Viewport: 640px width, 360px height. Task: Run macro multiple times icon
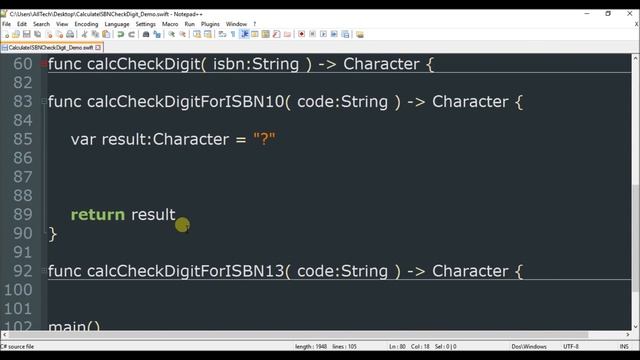(334, 35)
